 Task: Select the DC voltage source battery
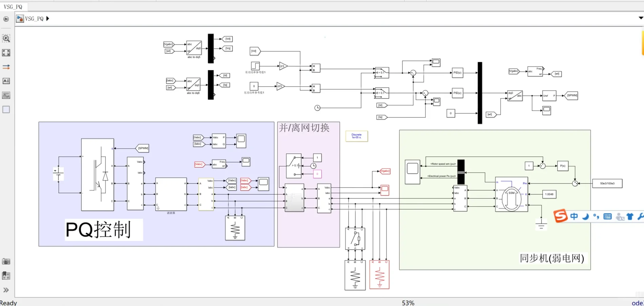[x=58, y=174]
